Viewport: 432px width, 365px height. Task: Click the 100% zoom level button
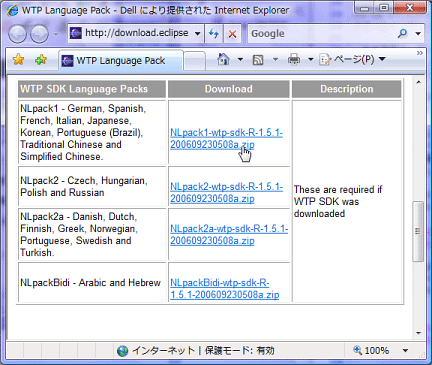[x=371, y=350]
